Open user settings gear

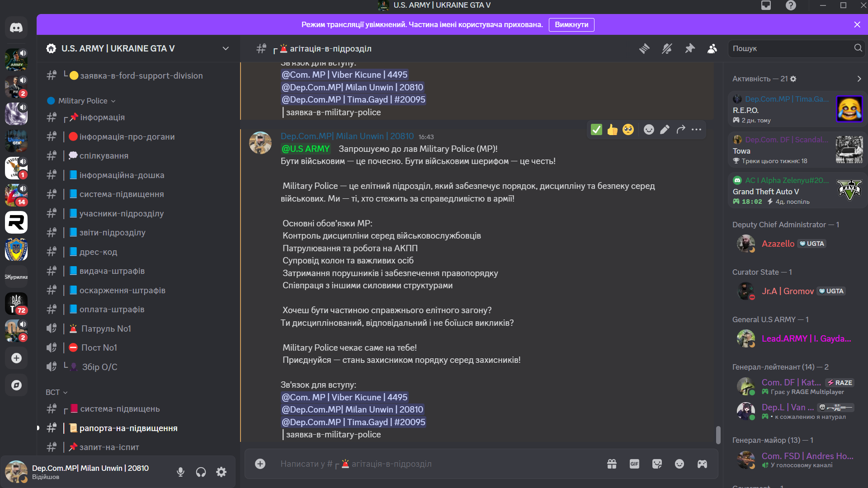coord(221,472)
